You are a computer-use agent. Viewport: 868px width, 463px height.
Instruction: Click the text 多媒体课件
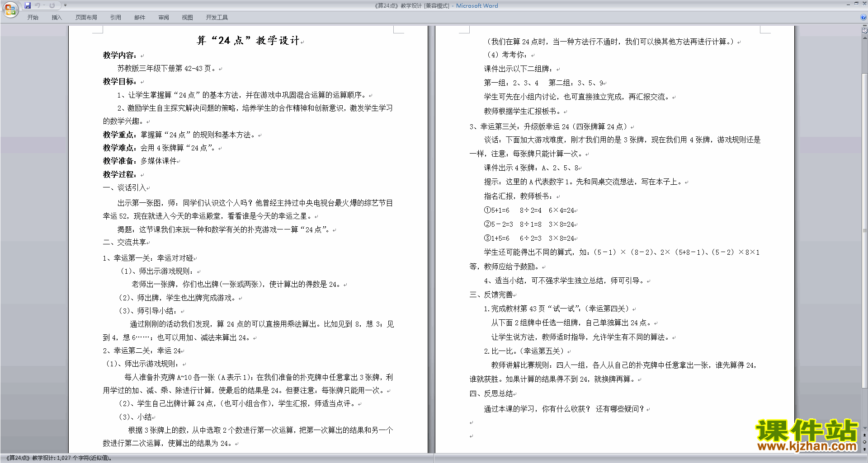pos(158,161)
